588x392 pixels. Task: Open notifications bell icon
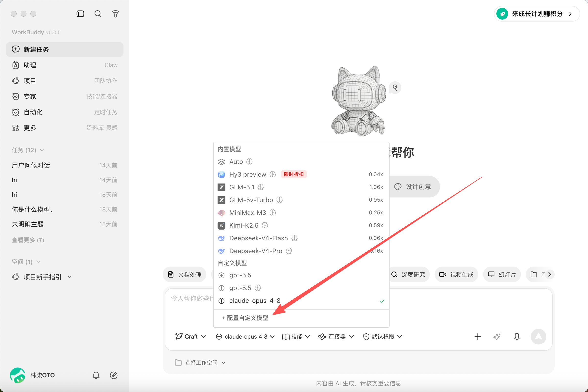[96, 375]
